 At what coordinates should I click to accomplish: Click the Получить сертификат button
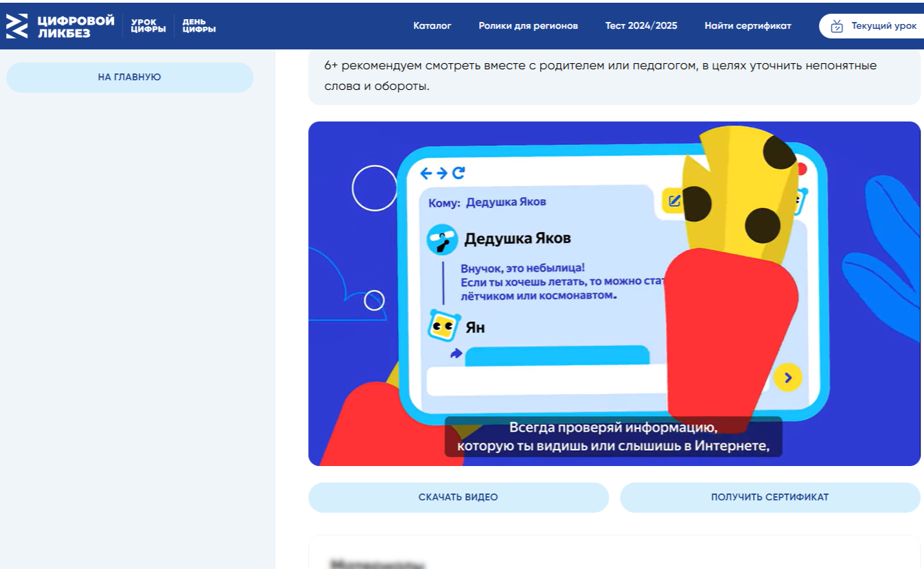[770, 498]
